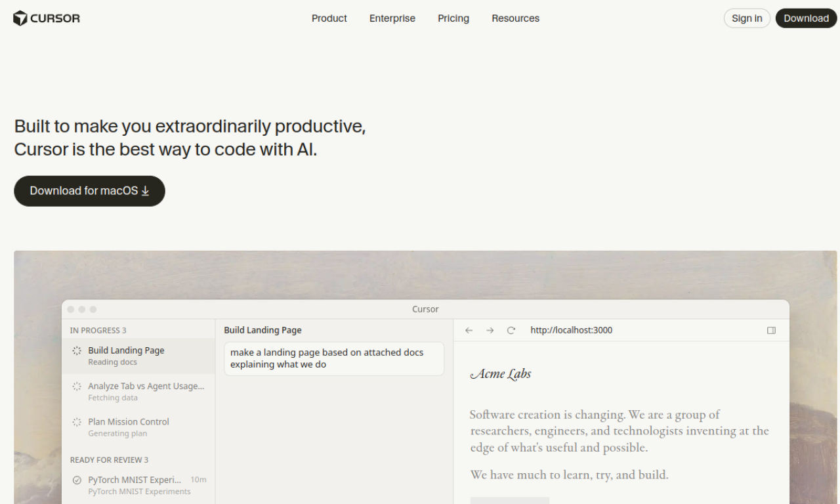Click spinner icon beside Plan Mission Control
Image resolution: width=840 pixels, height=504 pixels.
coord(77,422)
